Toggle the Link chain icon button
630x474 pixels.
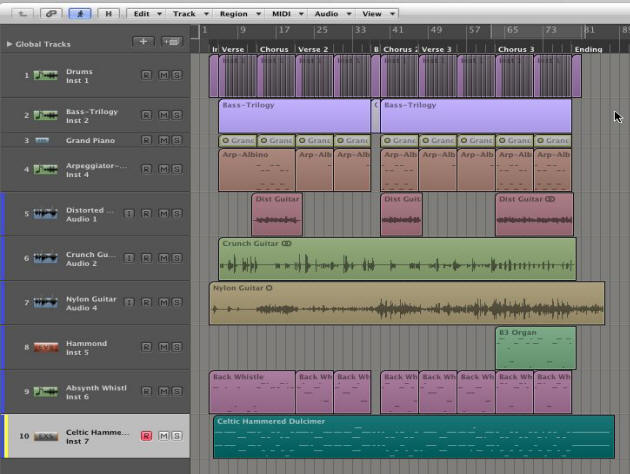pos(51,14)
